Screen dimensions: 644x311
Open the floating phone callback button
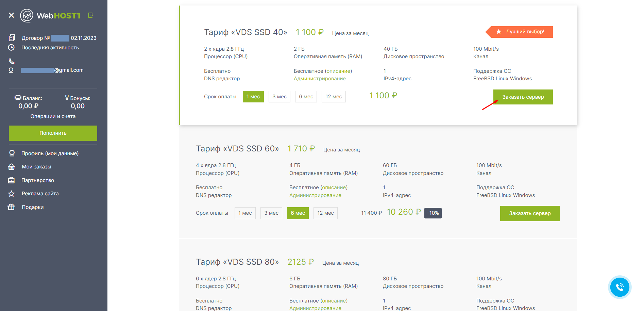coord(620,287)
